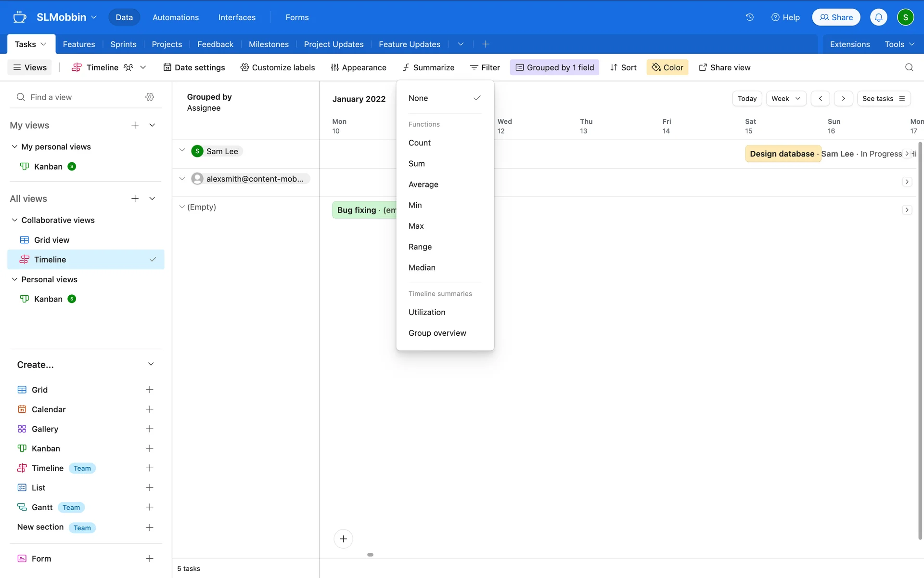Click plus icon next to Gantt
This screenshot has height=578, width=924.
150,507
